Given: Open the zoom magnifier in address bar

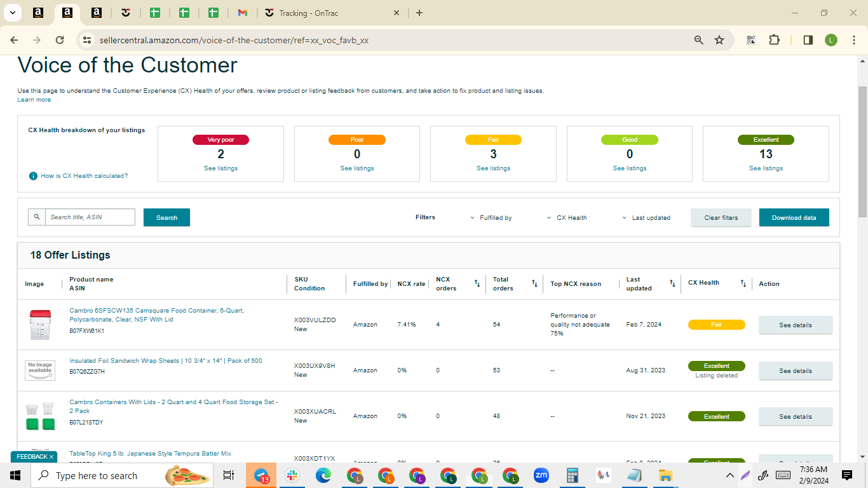Looking at the screenshot, I should (x=699, y=40).
